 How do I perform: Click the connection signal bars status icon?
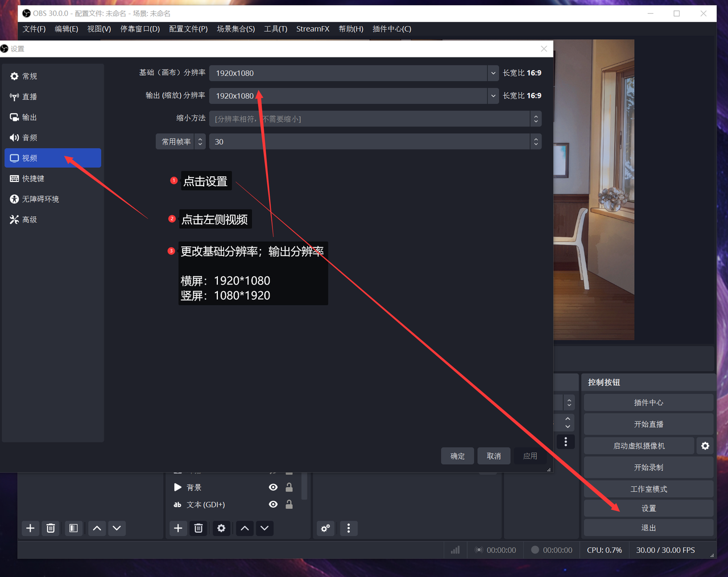pos(455,550)
